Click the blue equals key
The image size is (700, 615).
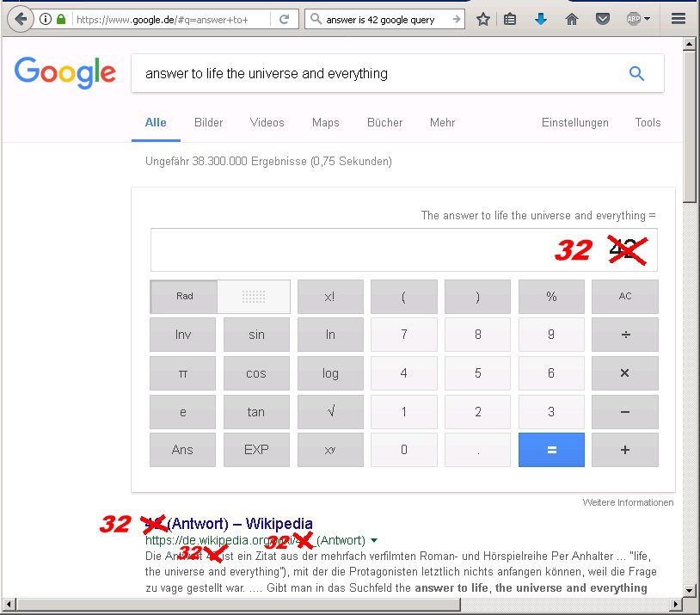[551, 450]
